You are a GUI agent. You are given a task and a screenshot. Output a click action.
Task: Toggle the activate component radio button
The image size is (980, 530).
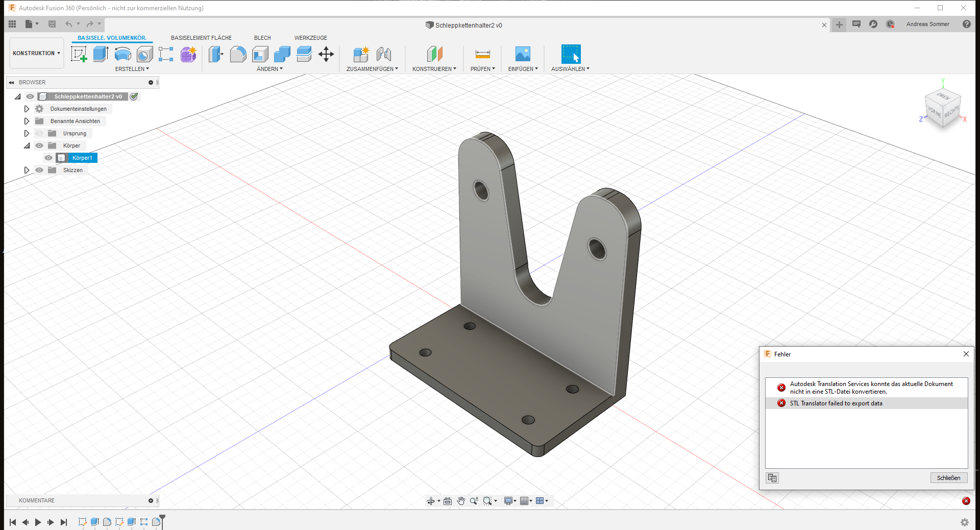(x=134, y=97)
